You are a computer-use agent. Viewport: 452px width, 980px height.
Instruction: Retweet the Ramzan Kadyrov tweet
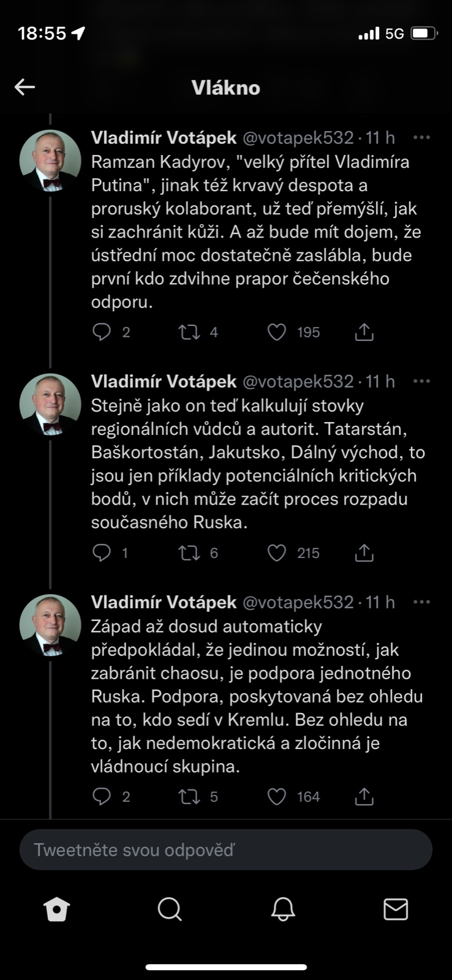pyautogui.click(x=189, y=332)
